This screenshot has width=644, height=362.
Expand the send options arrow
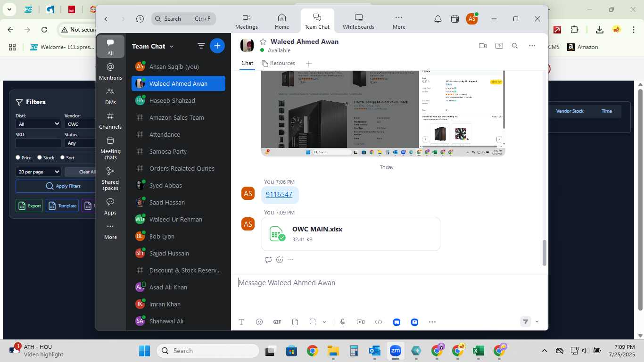[x=537, y=321]
